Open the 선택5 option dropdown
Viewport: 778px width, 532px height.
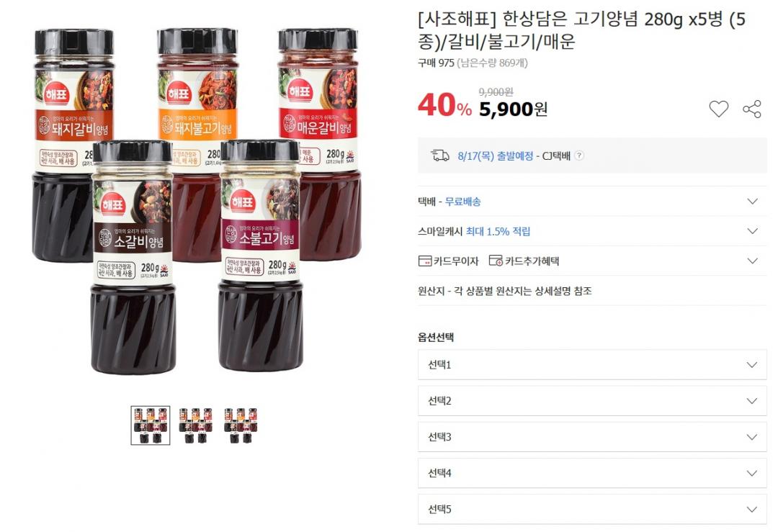click(592, 509)
